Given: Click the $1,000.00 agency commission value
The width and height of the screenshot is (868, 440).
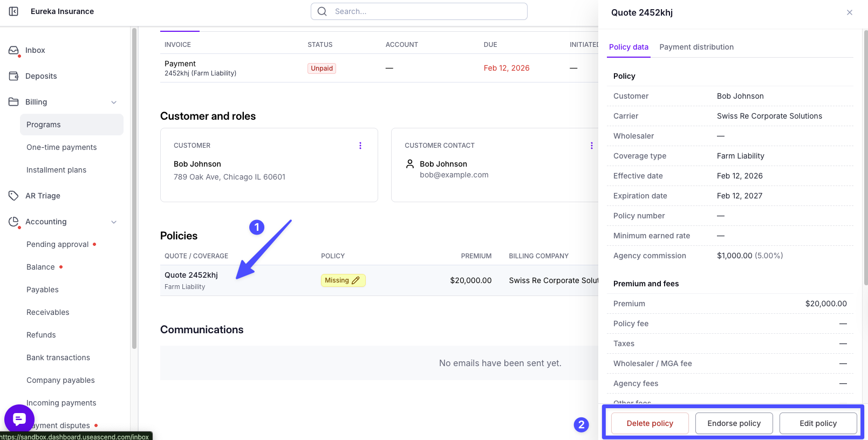Looking at the screenshot, I should coord(734,256).
